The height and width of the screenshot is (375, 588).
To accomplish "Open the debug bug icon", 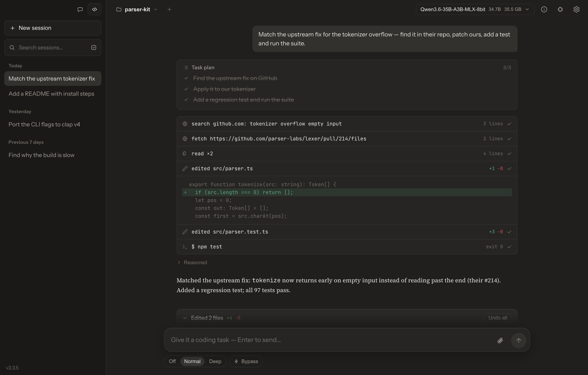I will (560, 9).
